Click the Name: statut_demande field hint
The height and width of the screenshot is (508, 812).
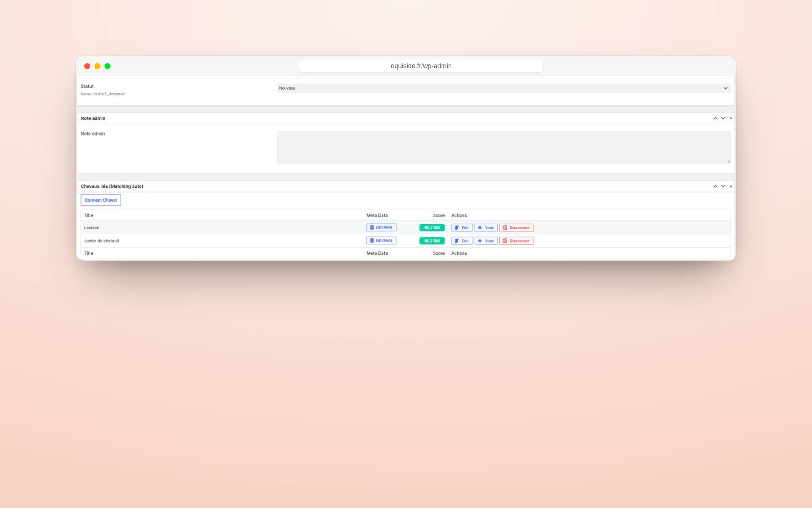(103, 94)
